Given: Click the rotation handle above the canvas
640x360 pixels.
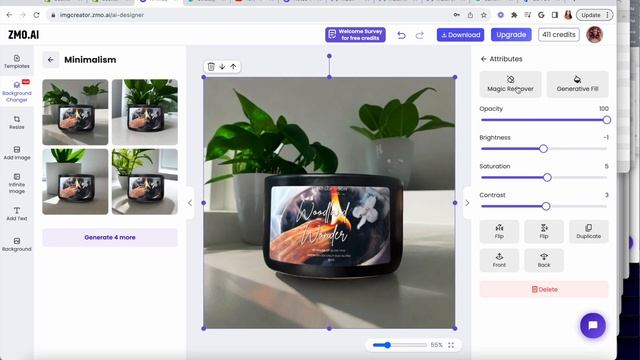Looking at the screenshot, I should (x=329, y=56).
